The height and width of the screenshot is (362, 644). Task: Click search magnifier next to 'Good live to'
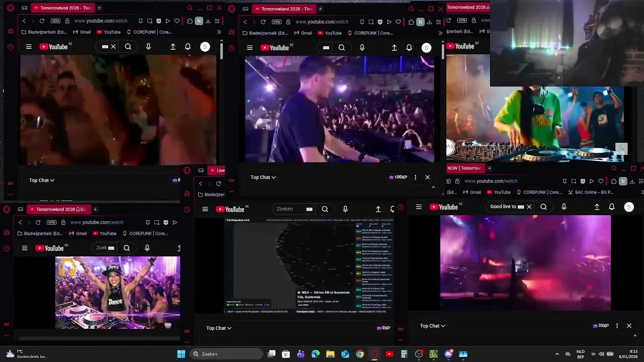tap(543, 207)
